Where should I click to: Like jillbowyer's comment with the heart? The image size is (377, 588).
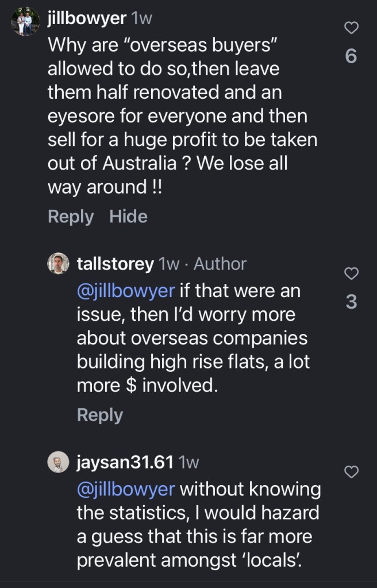click(351, 28)
